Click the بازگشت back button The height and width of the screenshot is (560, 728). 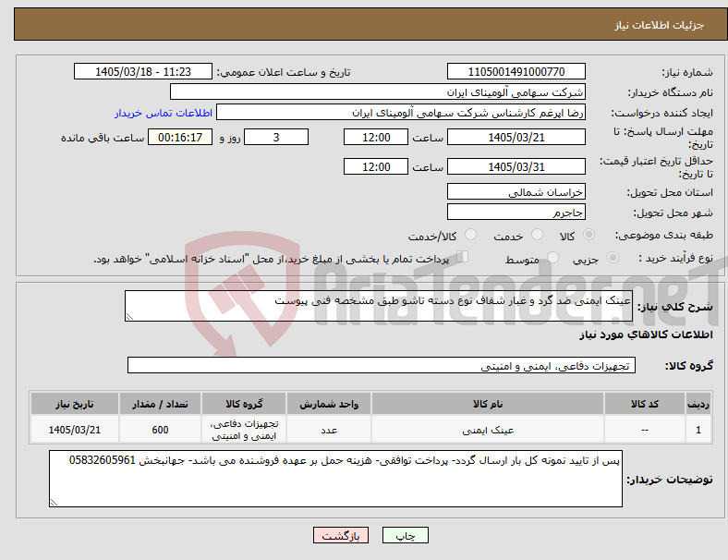(341, 535)
